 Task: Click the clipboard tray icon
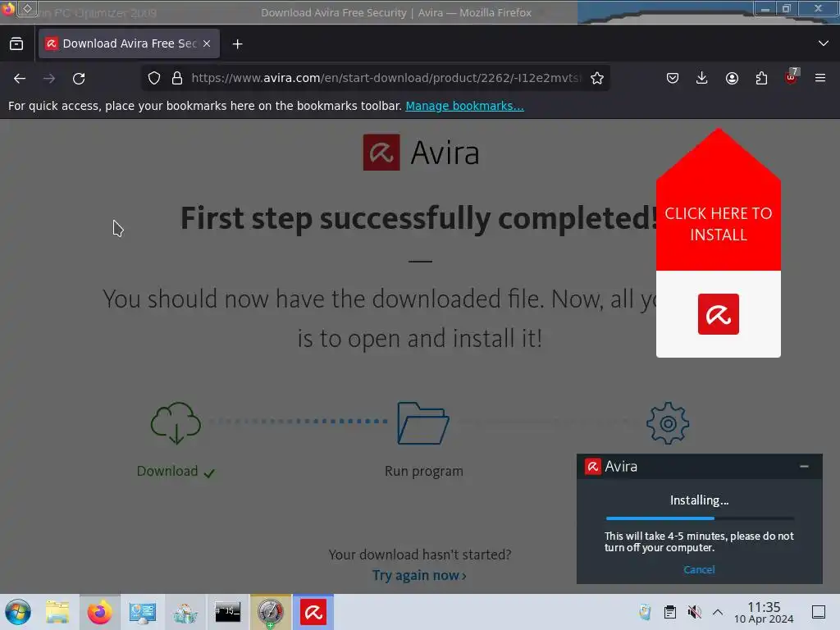(669, 612)
